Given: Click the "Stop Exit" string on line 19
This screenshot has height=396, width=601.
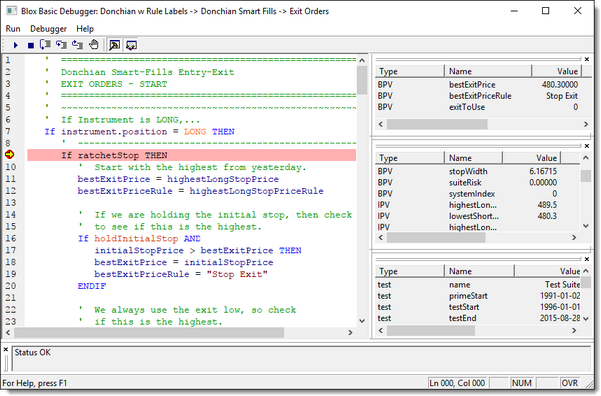Looking at the screenshot, I should click(x=237, y=274).
